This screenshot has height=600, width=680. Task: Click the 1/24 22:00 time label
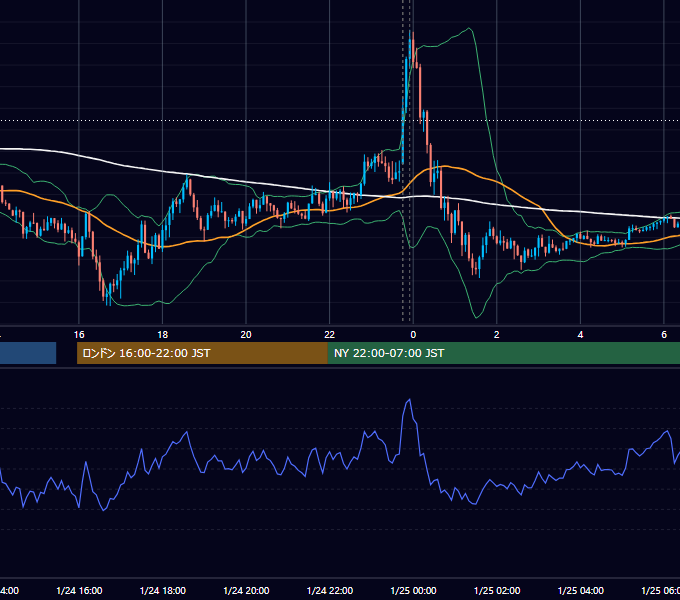330,590
